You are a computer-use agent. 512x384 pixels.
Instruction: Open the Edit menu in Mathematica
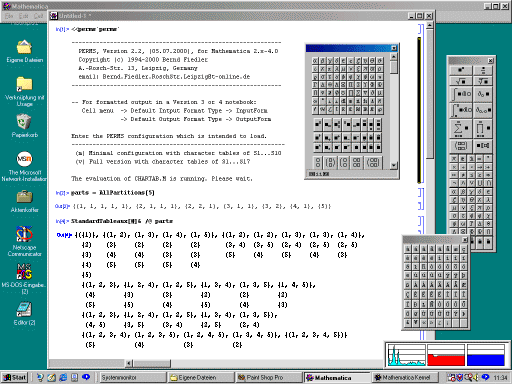coord(23,16)
